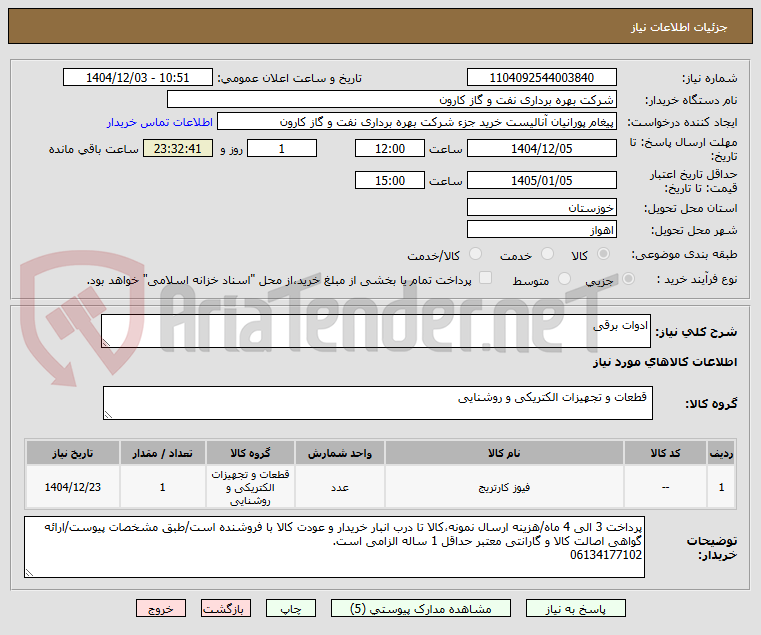Viewport: 761px width, 635px height.
Task: Select the خدمت radio button
Action: 547,254
